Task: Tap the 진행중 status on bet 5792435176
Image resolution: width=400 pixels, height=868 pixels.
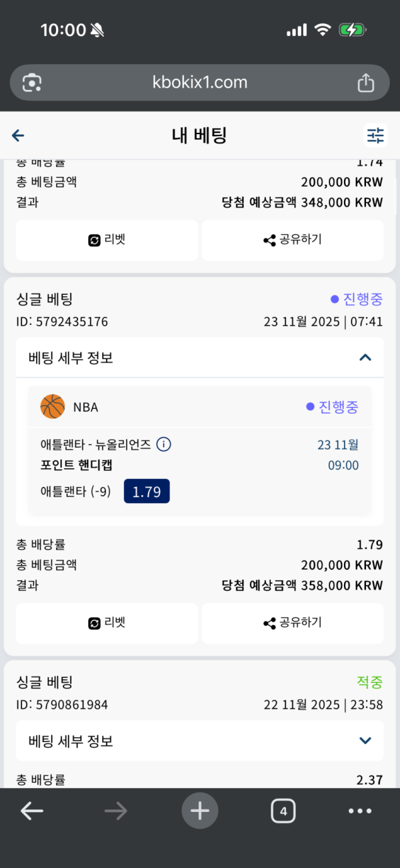Action: tap(356, 299)
